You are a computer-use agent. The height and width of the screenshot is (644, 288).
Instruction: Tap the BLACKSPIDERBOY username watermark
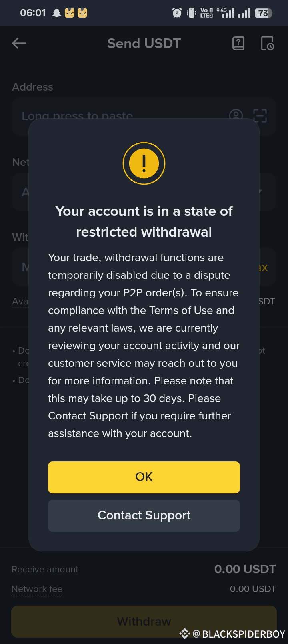pos(243,634)
